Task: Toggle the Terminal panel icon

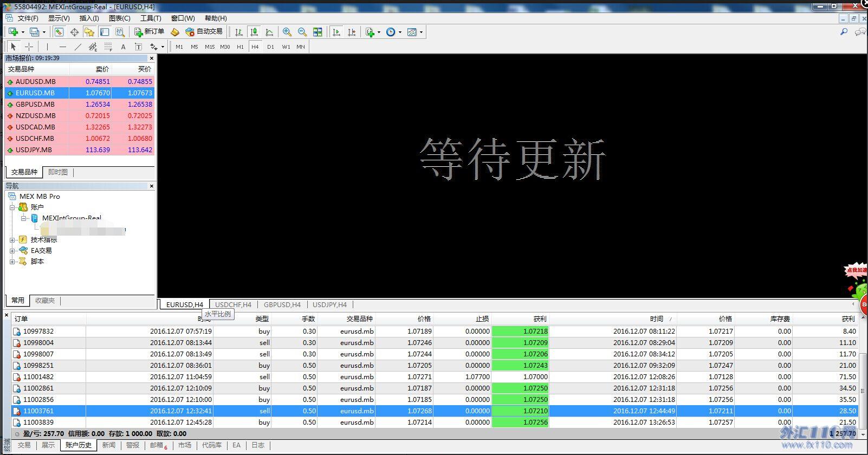Action: tap(105, 32)
